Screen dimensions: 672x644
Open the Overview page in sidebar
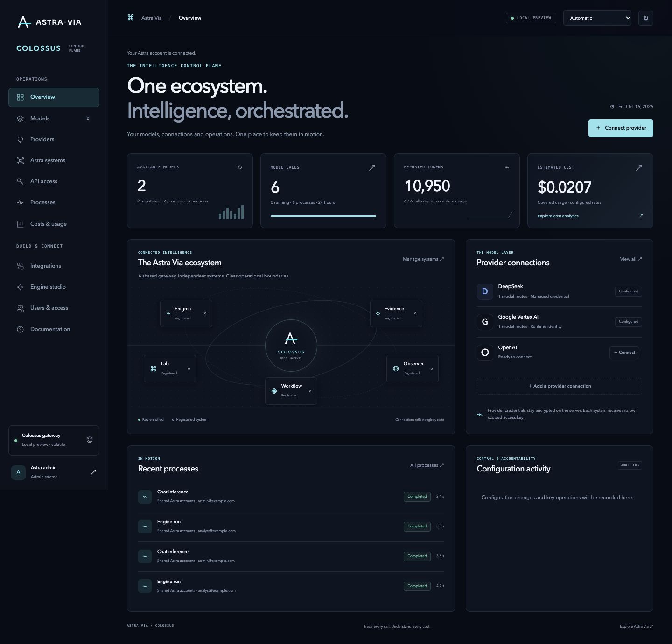click(54, 97)
